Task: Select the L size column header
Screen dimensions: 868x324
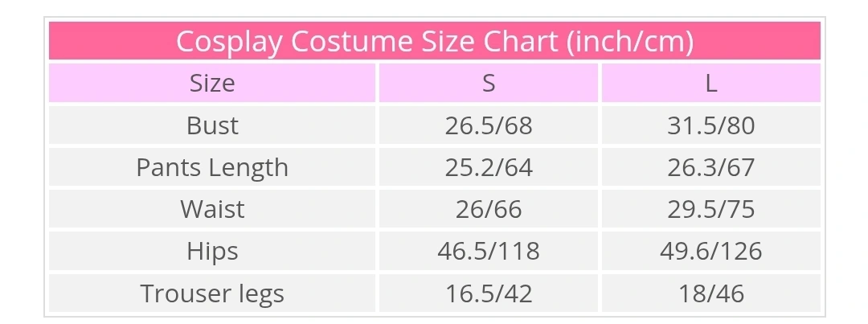Action: pyautogui.click(x=710, y=83)
